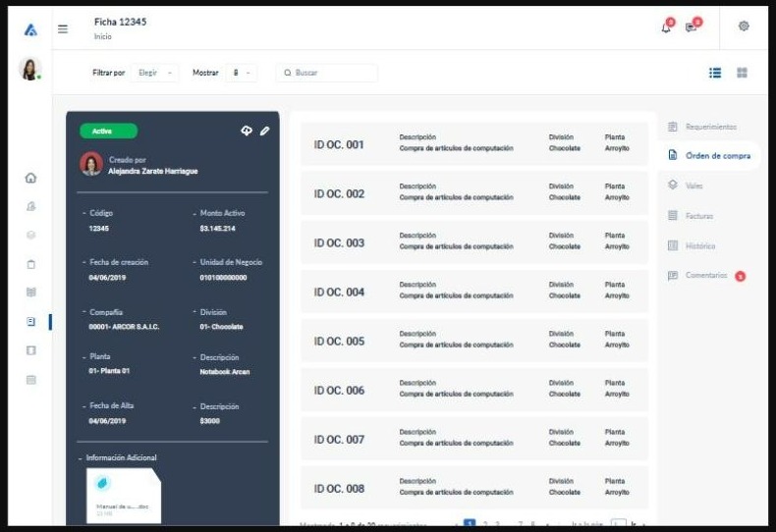Click the user profile avatar in sidebar
Viewport: 776px width, 532px height.
tap(29, 69)
